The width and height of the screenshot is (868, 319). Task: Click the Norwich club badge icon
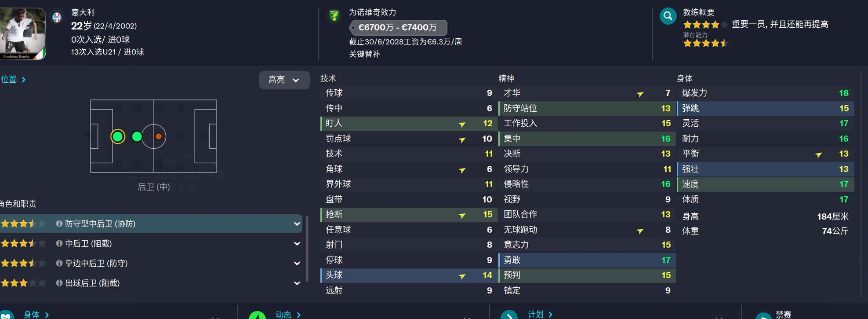point(334,16)
